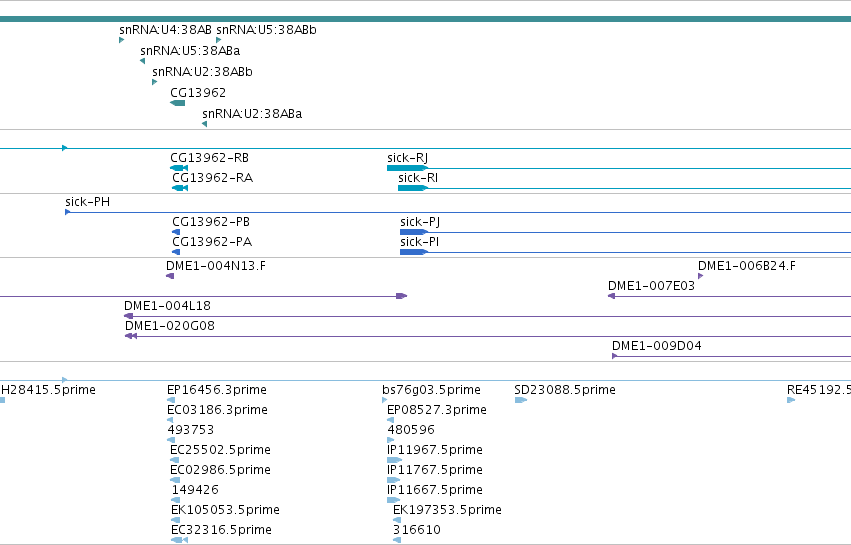The height and width of the screenshot is (545, 851).
Task: Click the 480596 EST label
Action: [411, 429]
